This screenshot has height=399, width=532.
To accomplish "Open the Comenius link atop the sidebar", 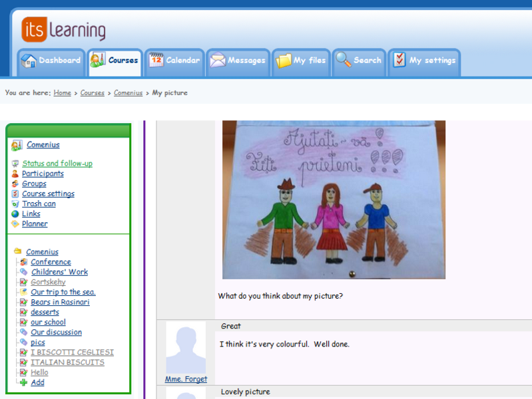I will pos(43,145).
